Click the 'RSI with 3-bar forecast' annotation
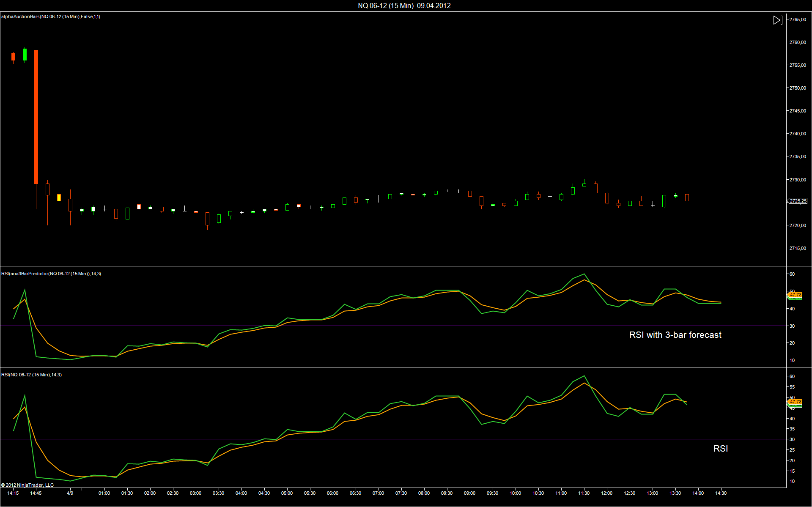 675,335
